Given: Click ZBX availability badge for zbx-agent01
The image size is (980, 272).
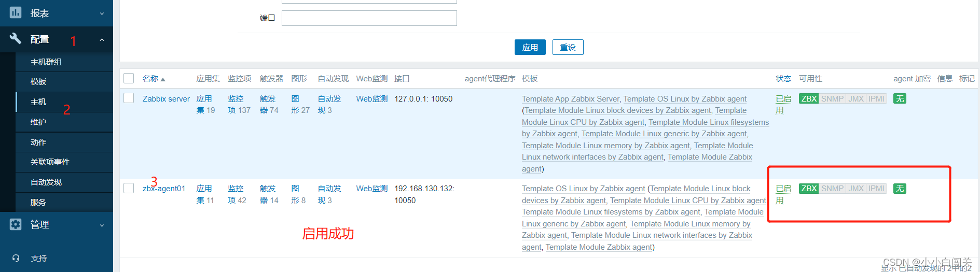Looking at the screenshot, I should pyautogui.click(x=809, y=189).
